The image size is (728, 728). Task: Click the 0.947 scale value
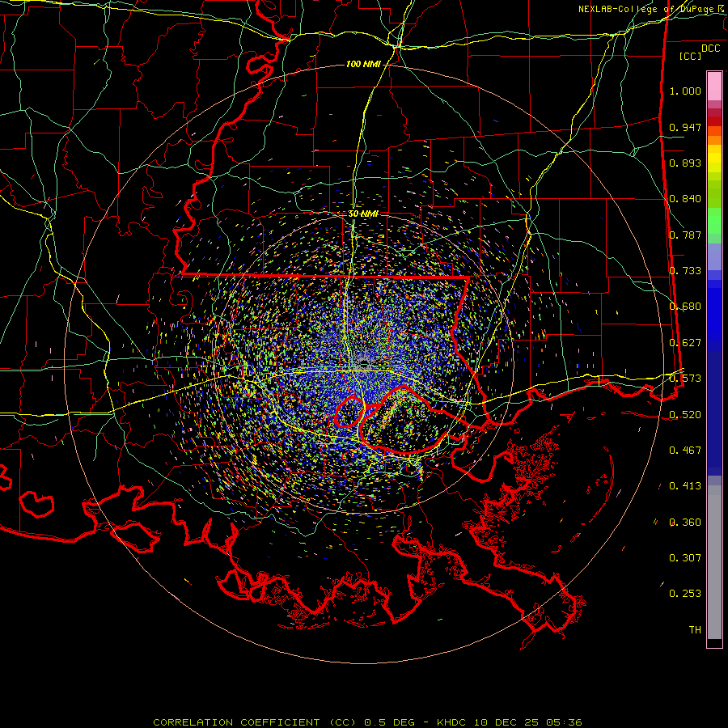(x=685, y=127)
